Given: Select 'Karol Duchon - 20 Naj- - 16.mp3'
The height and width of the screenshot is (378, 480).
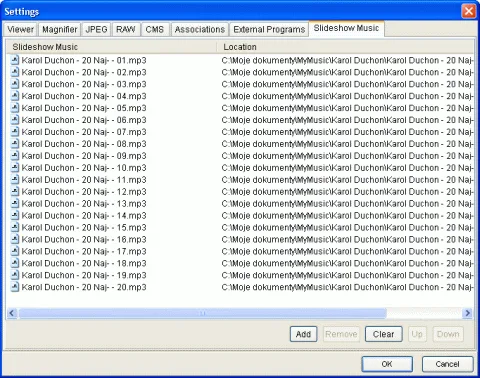Looking at the screenshot, I should (84, 239).
